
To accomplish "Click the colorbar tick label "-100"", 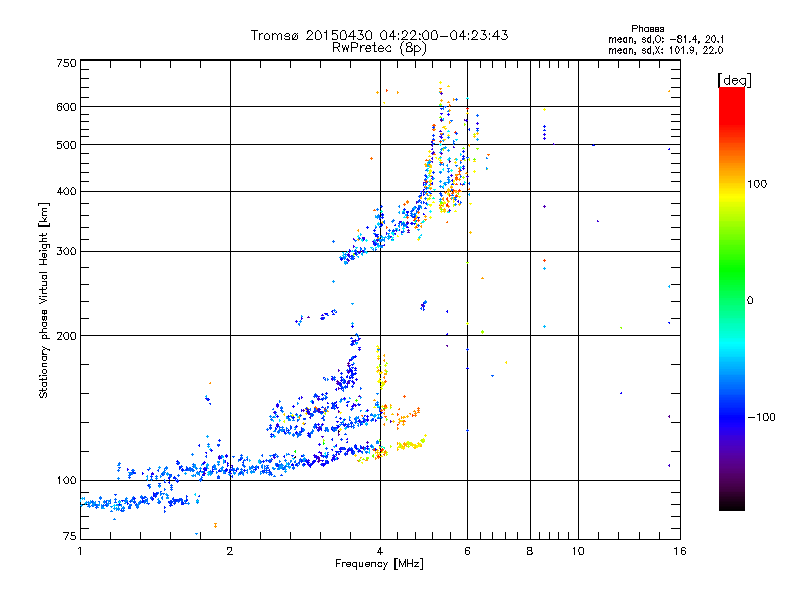I will tap(761, 417).
